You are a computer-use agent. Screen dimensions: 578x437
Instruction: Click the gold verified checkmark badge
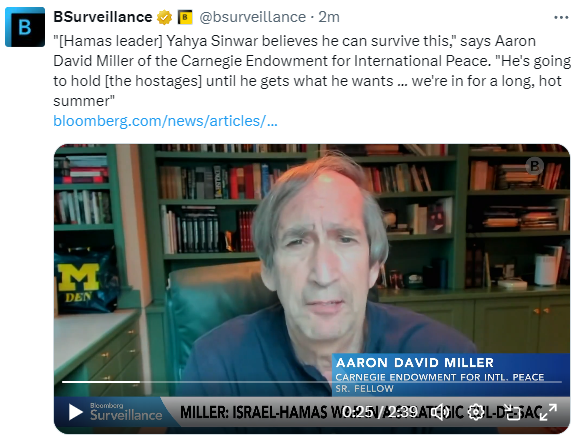coord(164,17)
